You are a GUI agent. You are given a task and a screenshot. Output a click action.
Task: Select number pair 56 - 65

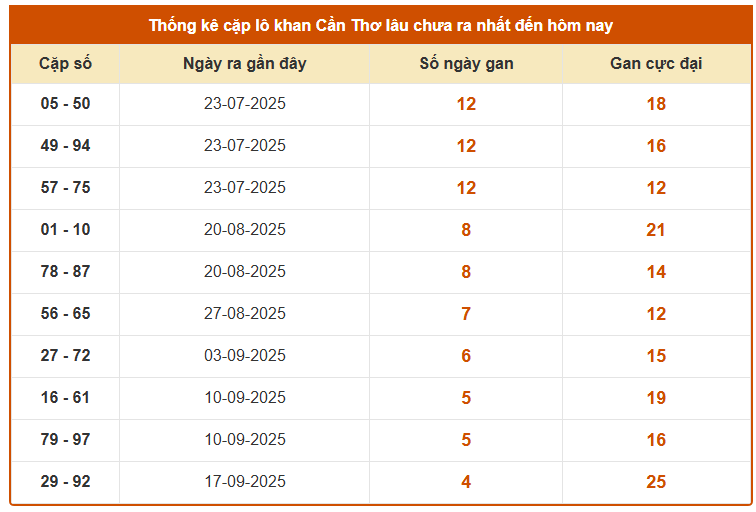[x=65, y=314]
